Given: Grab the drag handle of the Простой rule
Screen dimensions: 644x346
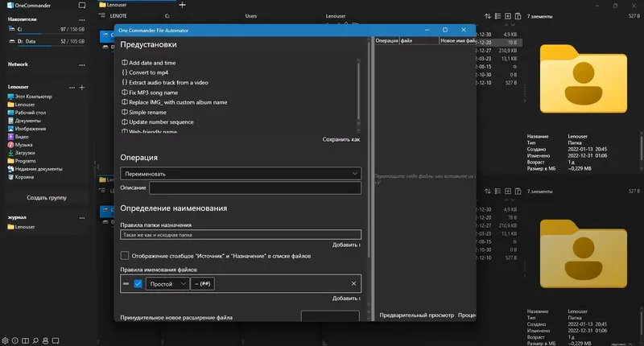Looking at the screenshot, I should tap(126, 283).
